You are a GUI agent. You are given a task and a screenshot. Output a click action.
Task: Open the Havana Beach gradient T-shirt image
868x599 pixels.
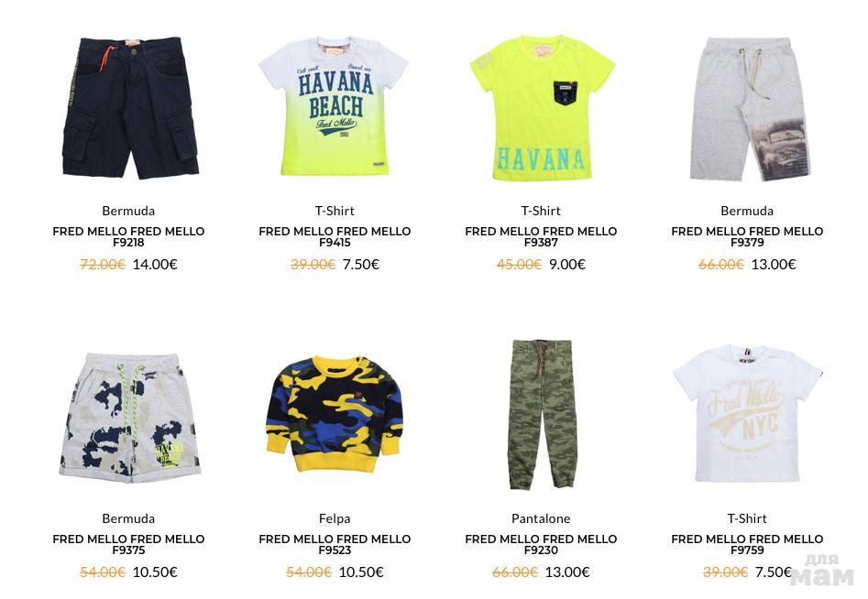[x=335, y=108]
